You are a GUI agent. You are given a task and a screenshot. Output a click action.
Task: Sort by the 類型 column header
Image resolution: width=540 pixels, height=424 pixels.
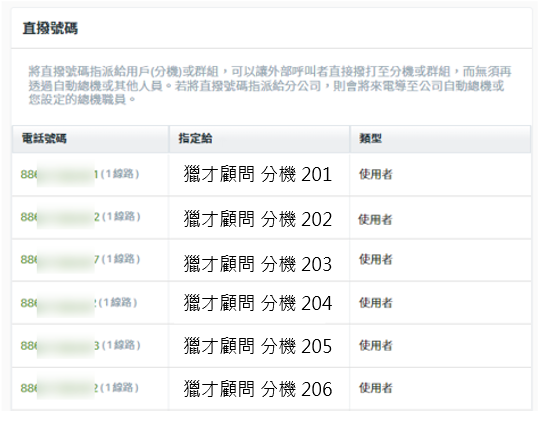(x=371, y=138)
